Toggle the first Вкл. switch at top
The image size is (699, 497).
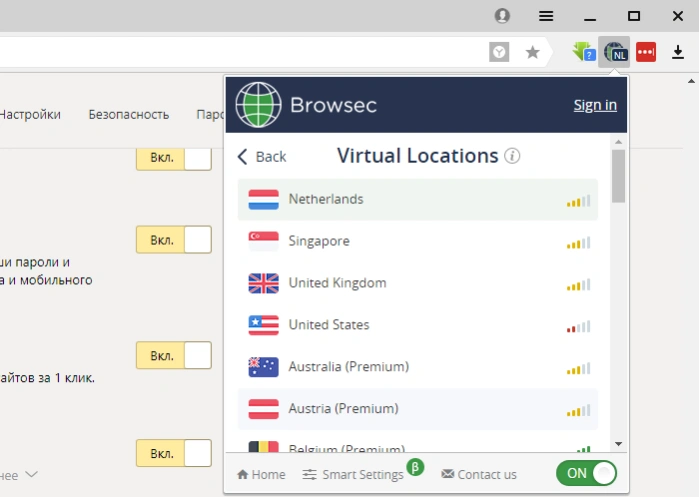(174, 159)
